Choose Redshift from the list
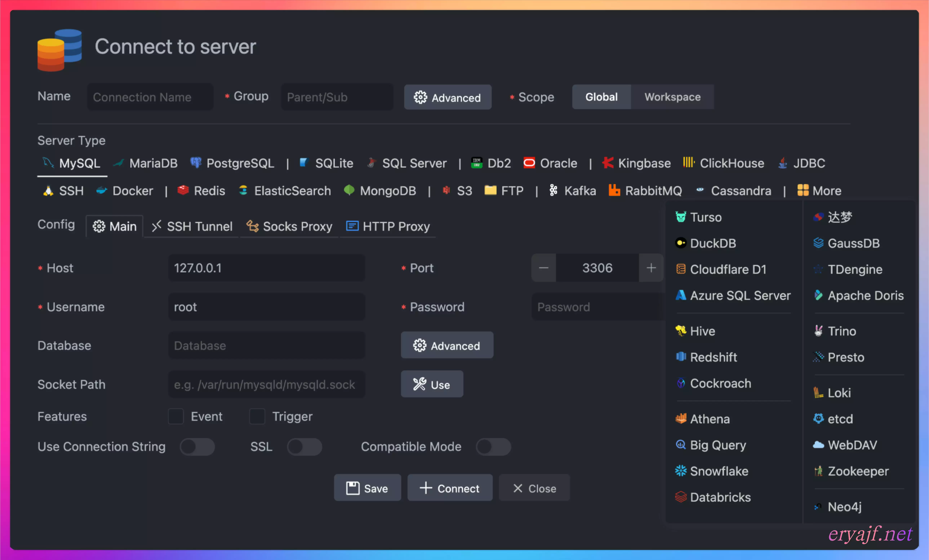Image resolution: width=929 pixels, height=560 pixels. [706, 357]
